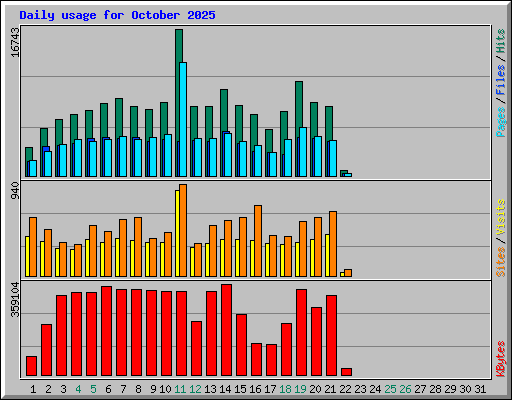Screen dimensions: 512x400
Task: Click the Files legend label
Action: [501, 80]
